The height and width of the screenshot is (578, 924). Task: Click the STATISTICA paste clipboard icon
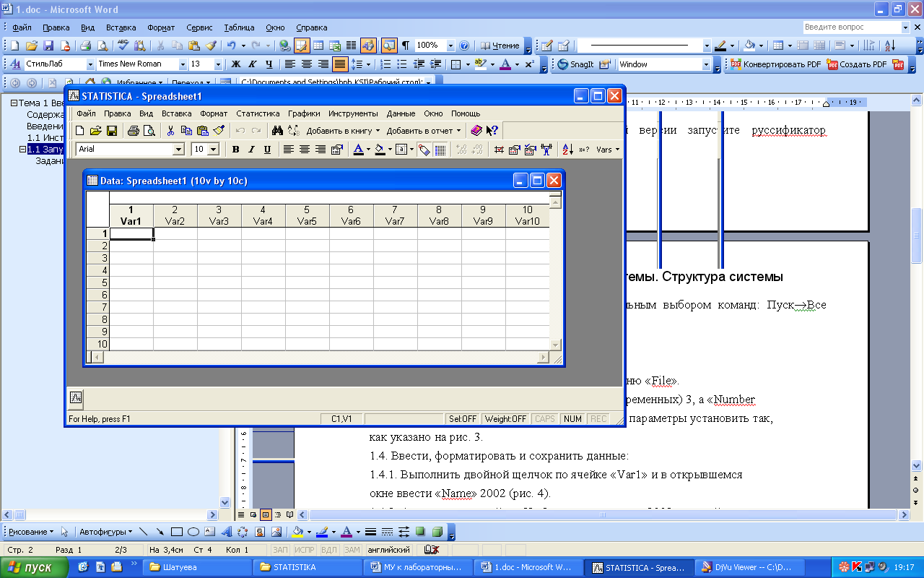click(203, 131)
